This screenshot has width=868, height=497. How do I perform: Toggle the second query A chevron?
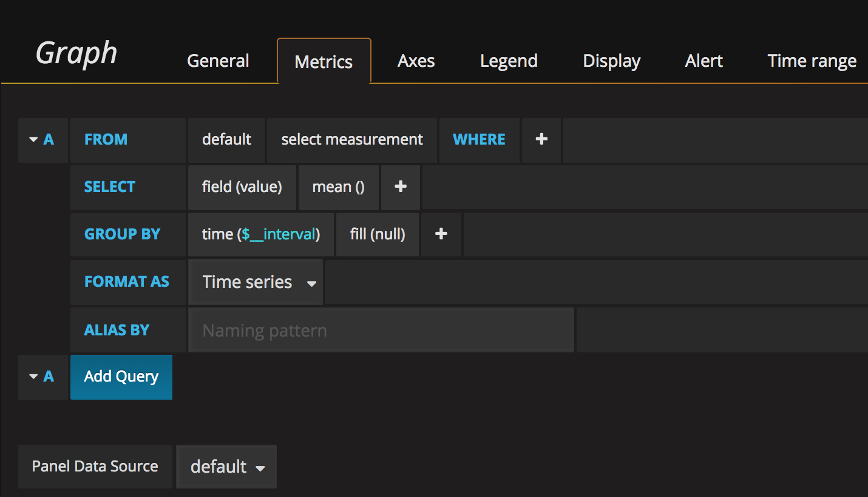(33, 377)
